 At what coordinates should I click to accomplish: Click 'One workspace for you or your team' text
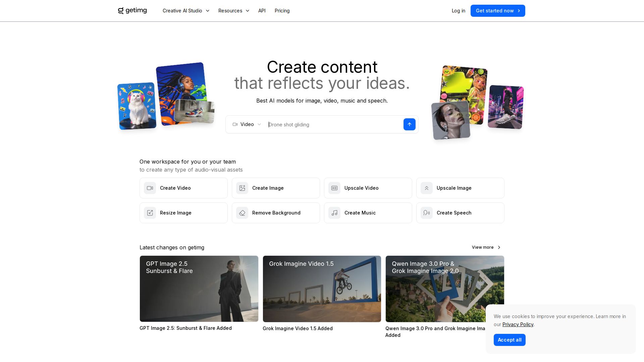tap(187, 162)
